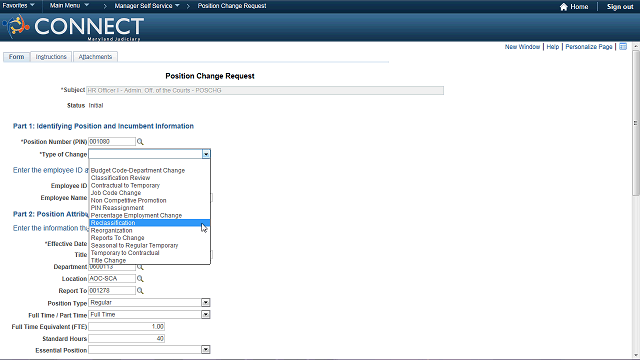Expand the Full Time / Part Time dropdown
The height and width of the screenshot is (360, 640).
tap(206, 314)
